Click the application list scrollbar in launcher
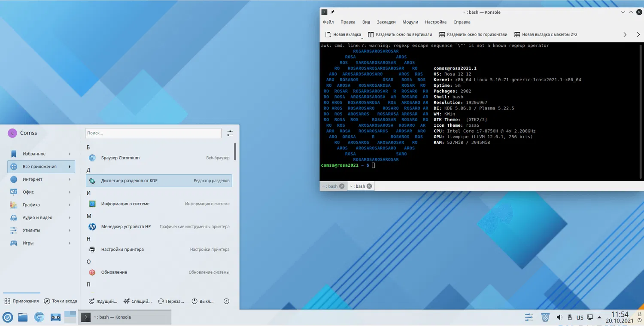Image resolution: width=644 pixels, height=326 pixels. (235, 152)
